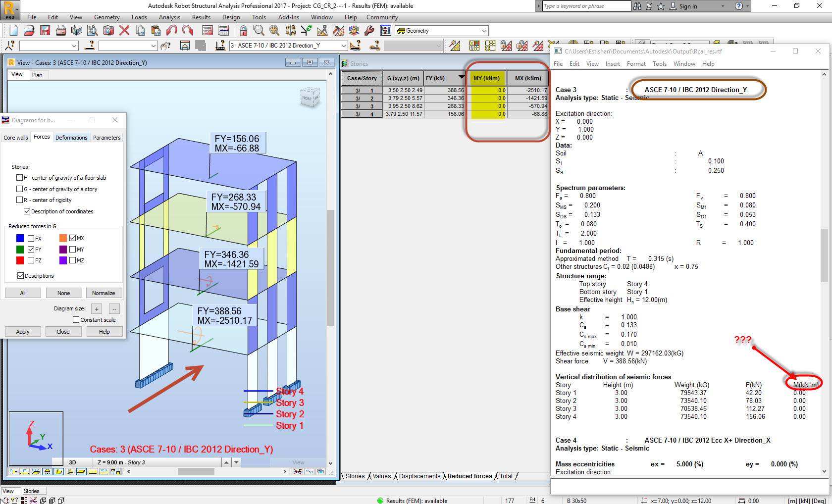Expand the Geometry layout dropdown
Screen dimensions: 832x504
pos(484,31)
